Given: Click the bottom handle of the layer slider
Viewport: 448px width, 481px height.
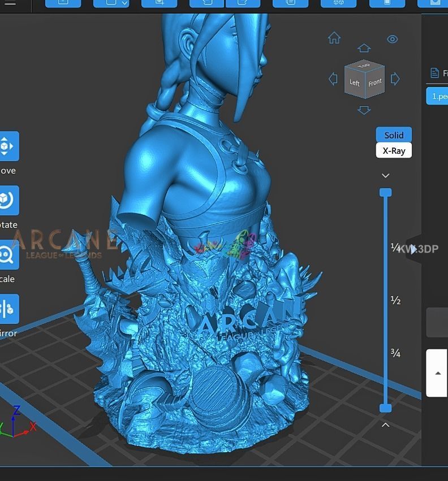Looking at the screenshot, I should pos(386,408).
